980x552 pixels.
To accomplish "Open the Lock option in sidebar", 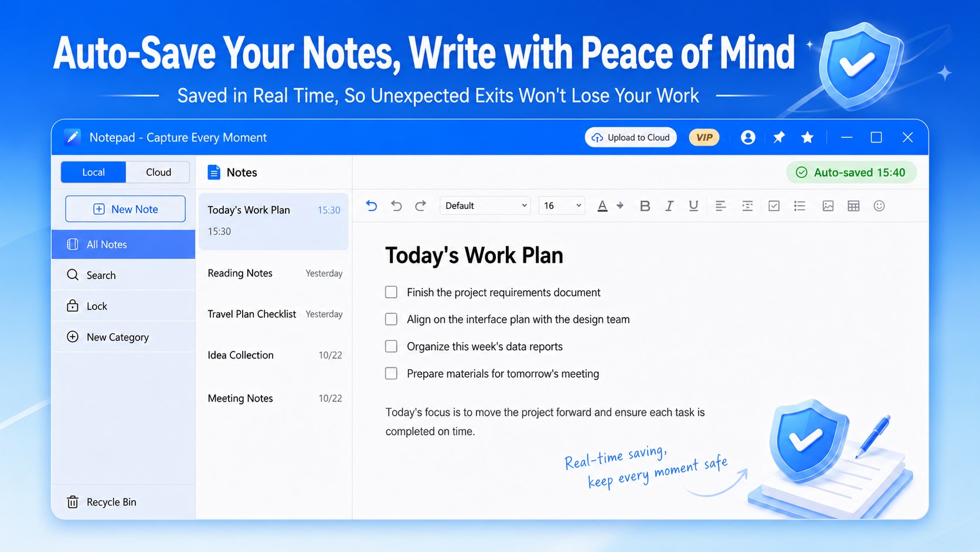I will point(123,306).
